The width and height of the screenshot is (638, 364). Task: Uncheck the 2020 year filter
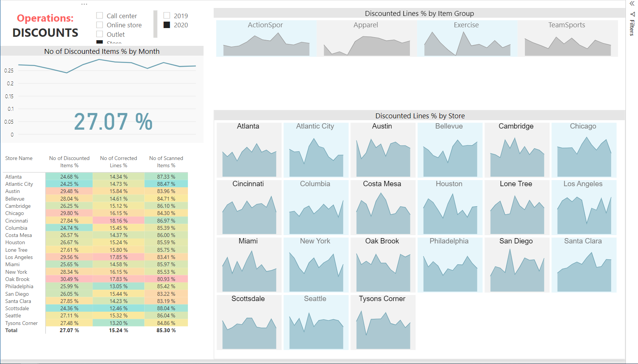167,25
